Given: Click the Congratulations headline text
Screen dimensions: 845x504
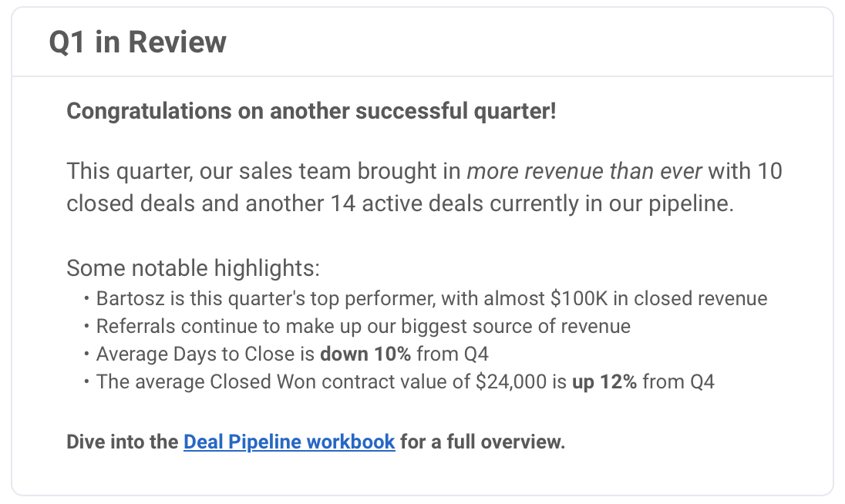Looking at the screenshot, I should (x=311, y=111).
